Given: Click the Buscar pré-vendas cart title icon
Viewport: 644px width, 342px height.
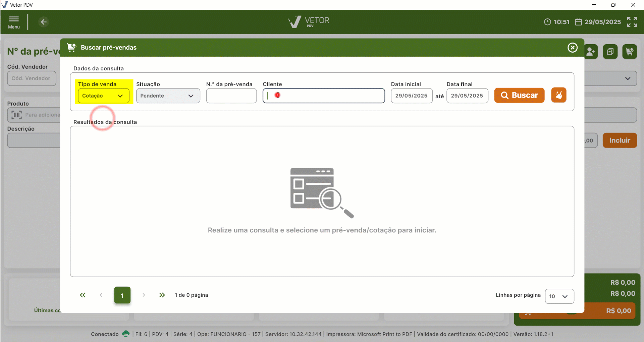Looking at the screenshot, I should click(x=71, y=48).
